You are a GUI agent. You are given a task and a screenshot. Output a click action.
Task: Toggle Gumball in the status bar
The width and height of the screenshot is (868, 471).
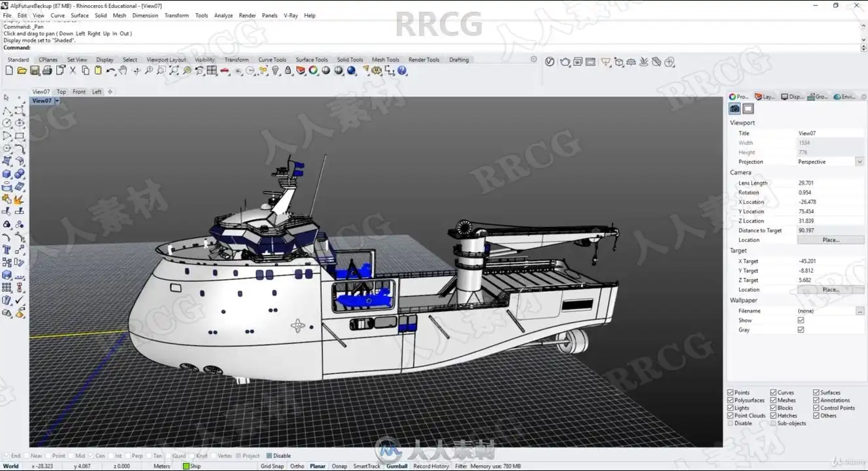click(397, 466)
